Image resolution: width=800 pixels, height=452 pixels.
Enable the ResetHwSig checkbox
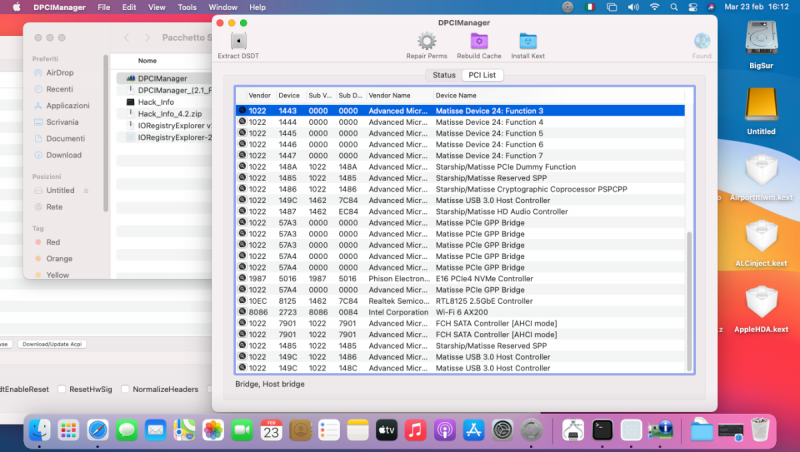pyautogui.click(x=63, y=388)
